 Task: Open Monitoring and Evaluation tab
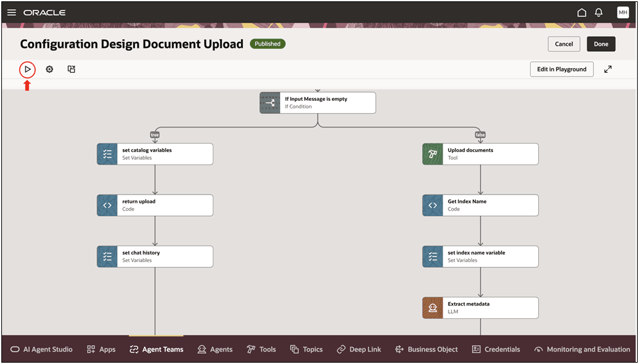pyautogui.click(x=582, y=350)
